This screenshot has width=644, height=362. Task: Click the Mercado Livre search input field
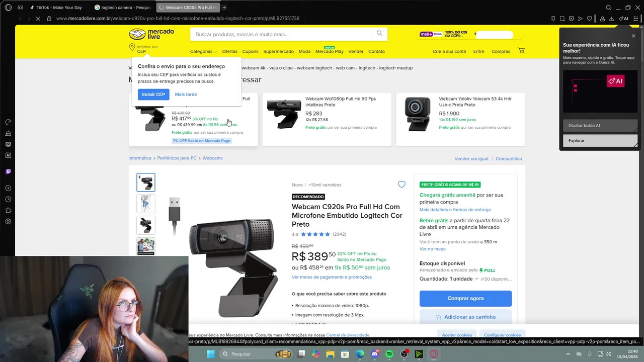[282, 34]
